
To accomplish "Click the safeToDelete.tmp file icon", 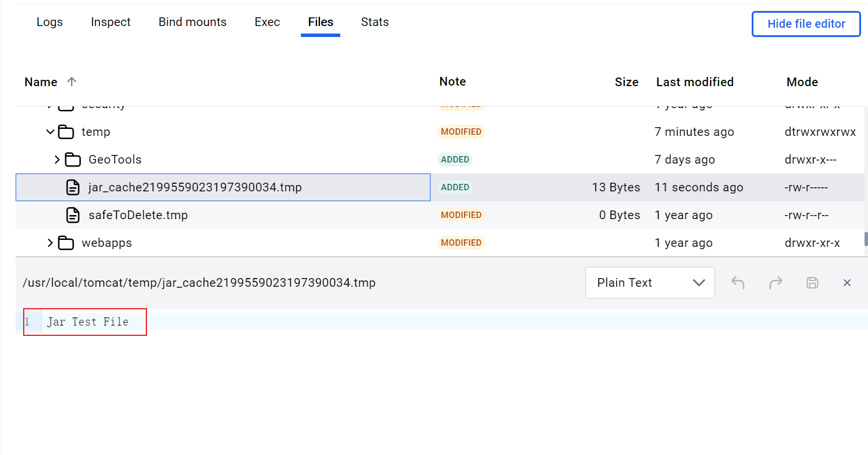I will (x=73, y=215).
